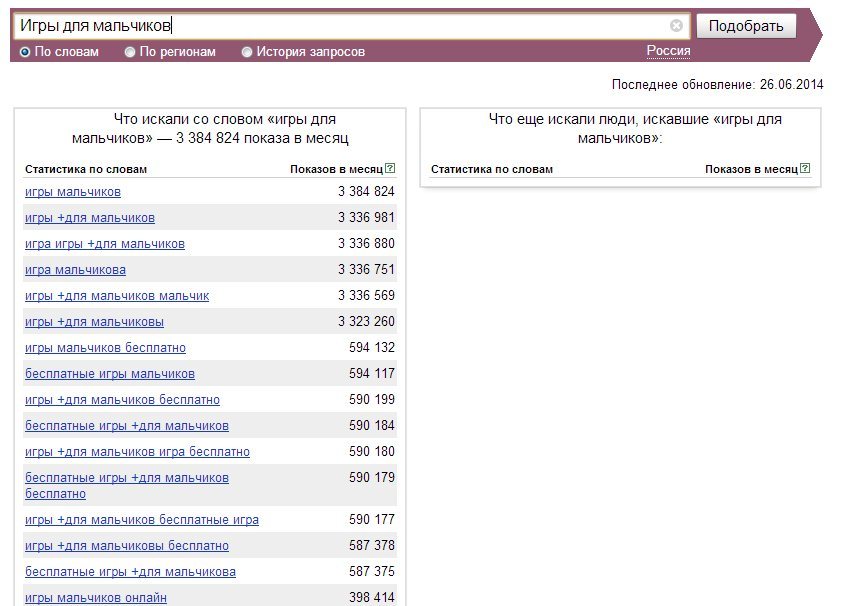Open 'игра игры +для мальчиков' link
The height and width of the screenshot is (606, 853).
click(105, 244)
